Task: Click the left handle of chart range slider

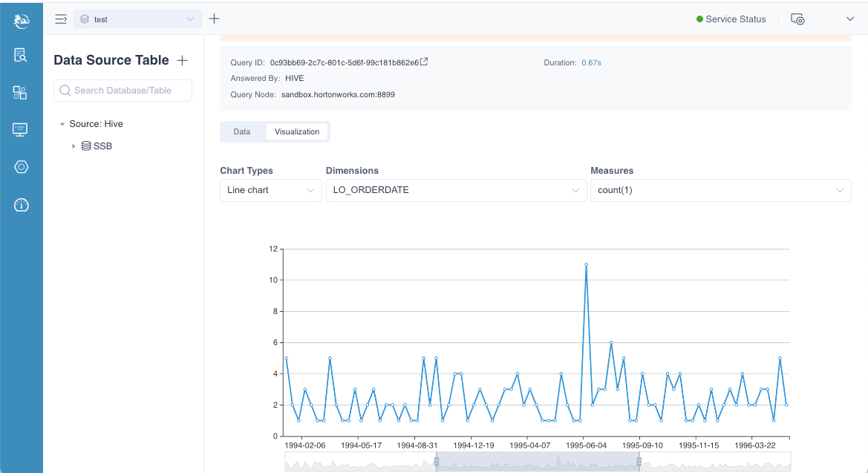Action: click(437, 462)
